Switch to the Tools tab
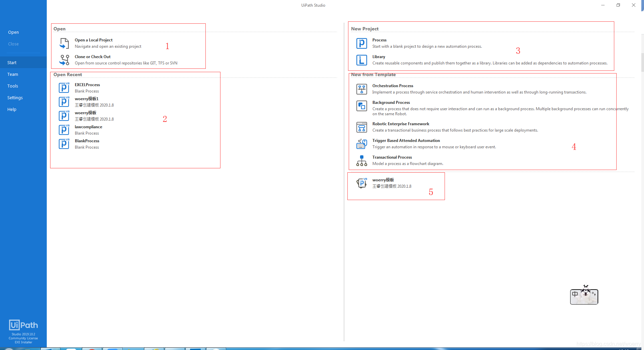The image size is (644, 350). click(13, 86)
